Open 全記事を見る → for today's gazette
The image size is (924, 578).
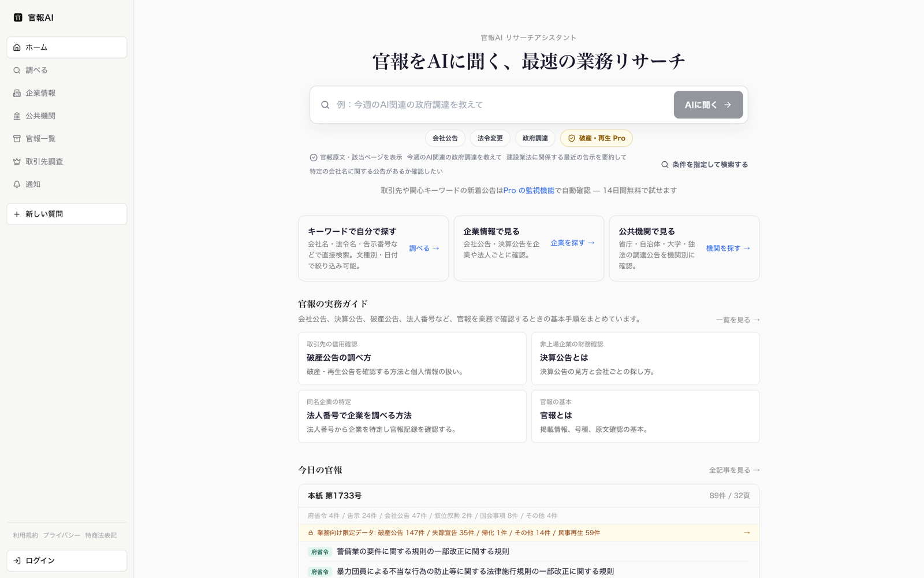click(x=734, y=470)
